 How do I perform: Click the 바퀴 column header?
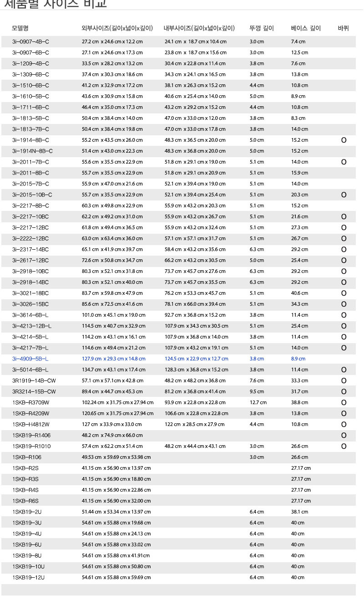click(x=344, y=28)
